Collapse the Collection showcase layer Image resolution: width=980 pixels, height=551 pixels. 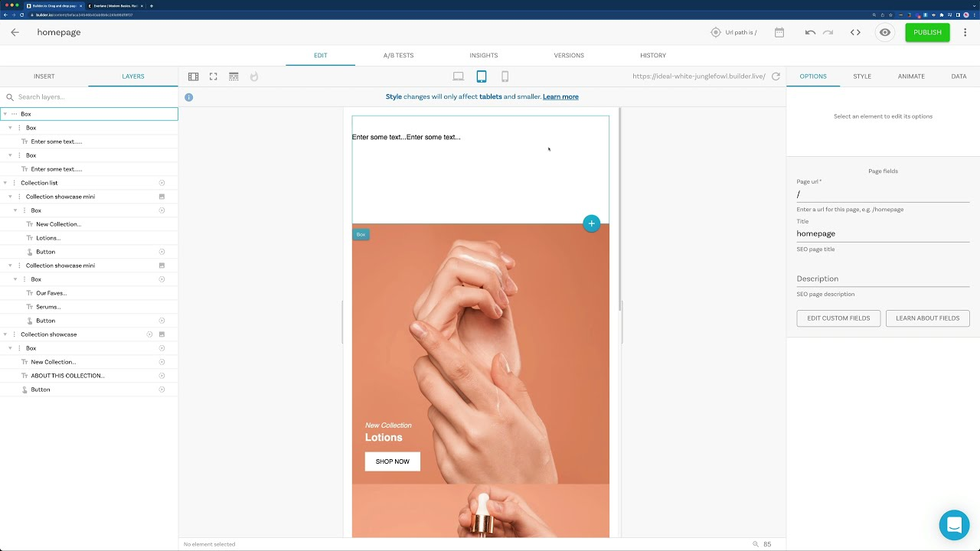click(5, 334)
